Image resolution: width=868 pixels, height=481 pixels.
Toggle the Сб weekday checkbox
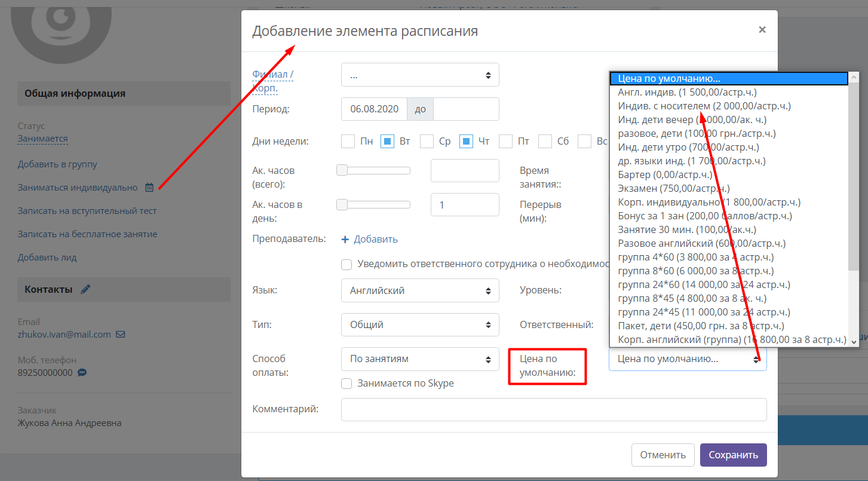coord(545,142)
